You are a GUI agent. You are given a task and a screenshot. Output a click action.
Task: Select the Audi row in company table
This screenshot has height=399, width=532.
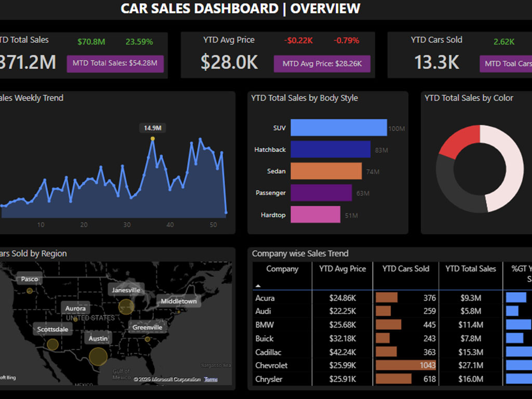pos(392,311)
